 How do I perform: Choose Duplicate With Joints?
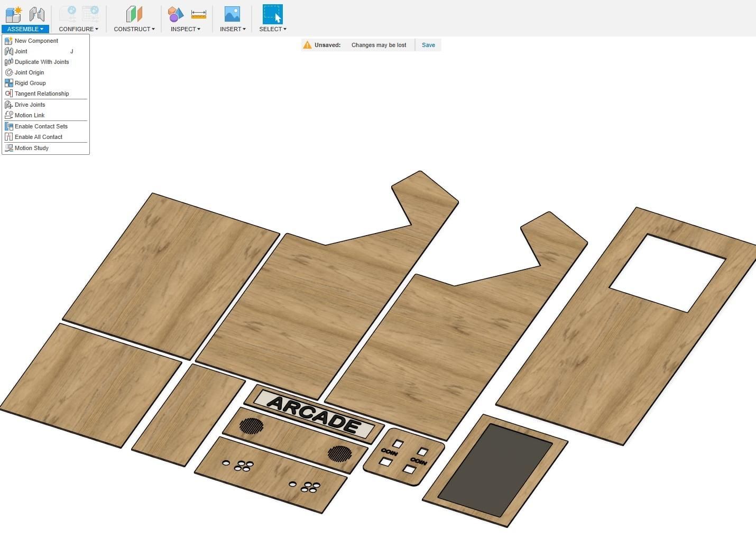(45, 62)
